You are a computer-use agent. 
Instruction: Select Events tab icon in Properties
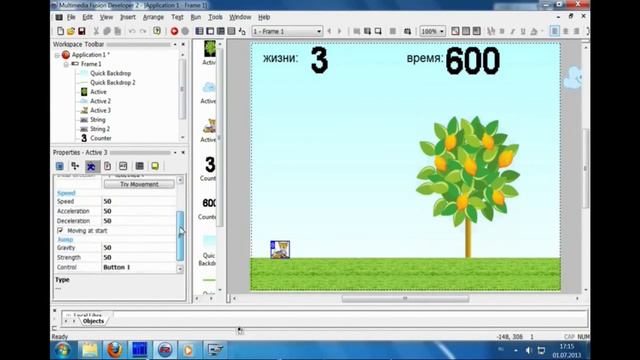(139, 166)
